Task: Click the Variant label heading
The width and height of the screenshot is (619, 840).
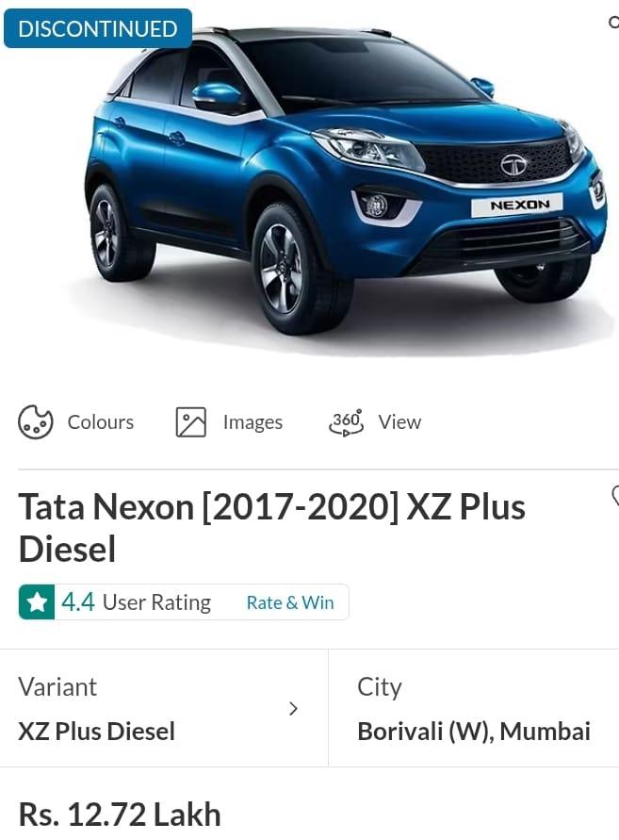Action: point(57,686)
